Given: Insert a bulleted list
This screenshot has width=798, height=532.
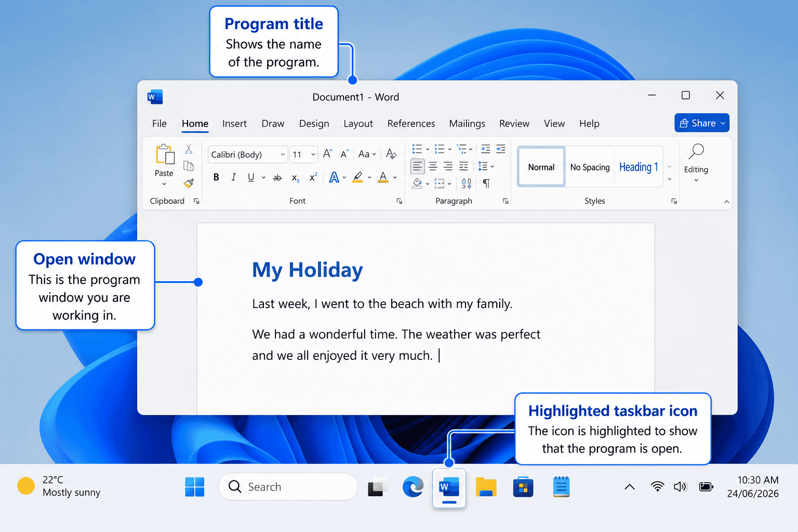Looking at the screenshot, I should click(x=417, y=149).
